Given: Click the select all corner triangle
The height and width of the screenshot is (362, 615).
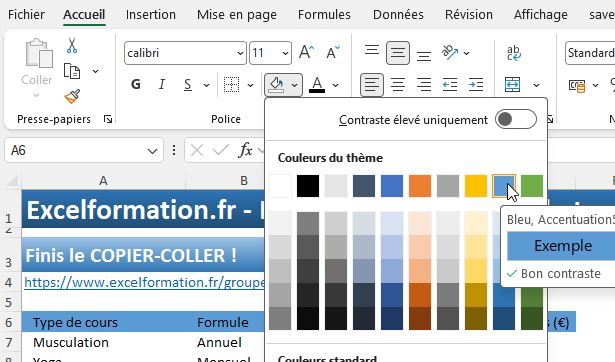Looking at the screenshot, I should [12, 181].
